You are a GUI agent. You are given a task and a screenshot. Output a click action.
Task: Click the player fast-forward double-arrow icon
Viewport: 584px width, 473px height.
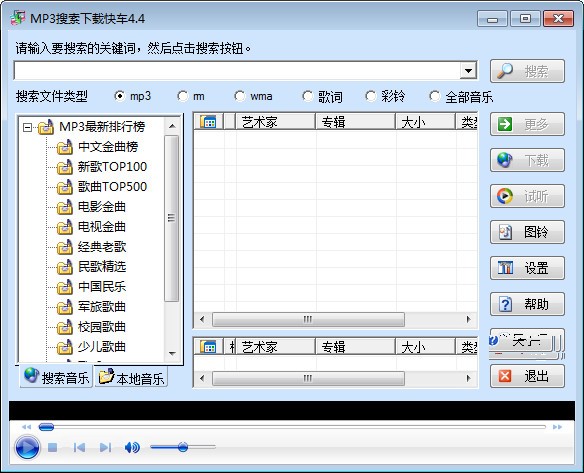[557, 427]
